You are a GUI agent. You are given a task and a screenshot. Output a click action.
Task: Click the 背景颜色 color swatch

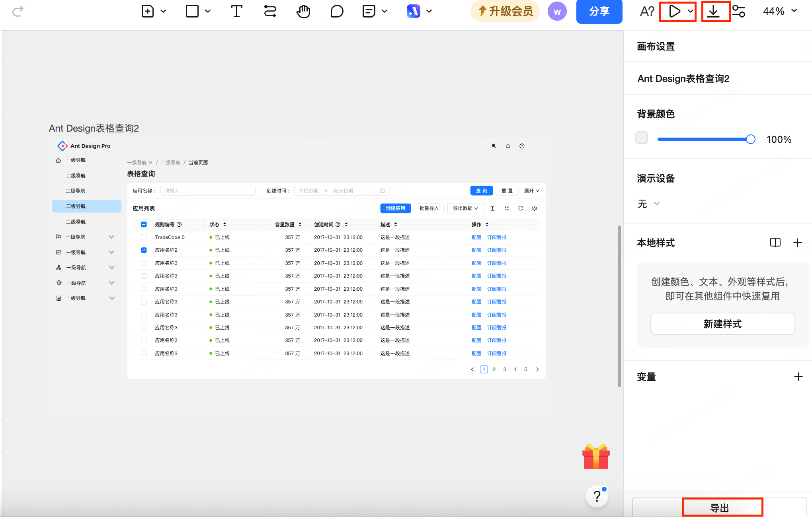pos(641,138)
